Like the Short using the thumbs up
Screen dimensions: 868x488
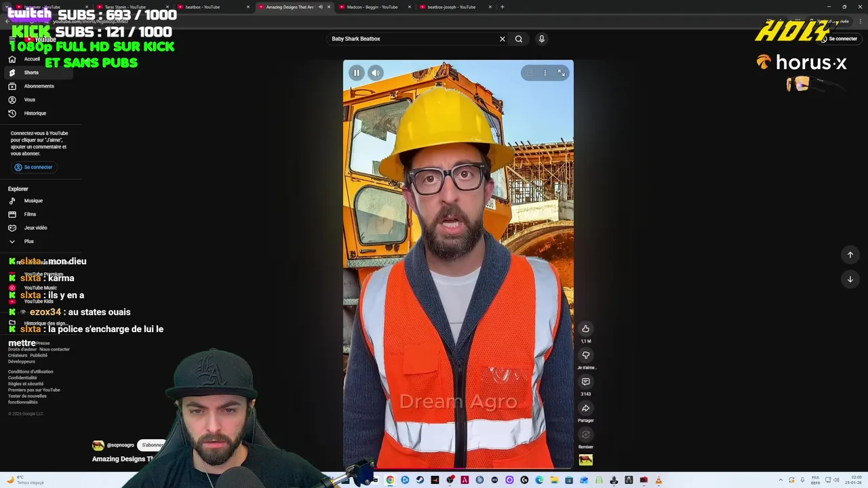pyautogui.click(x=586, y=329)
